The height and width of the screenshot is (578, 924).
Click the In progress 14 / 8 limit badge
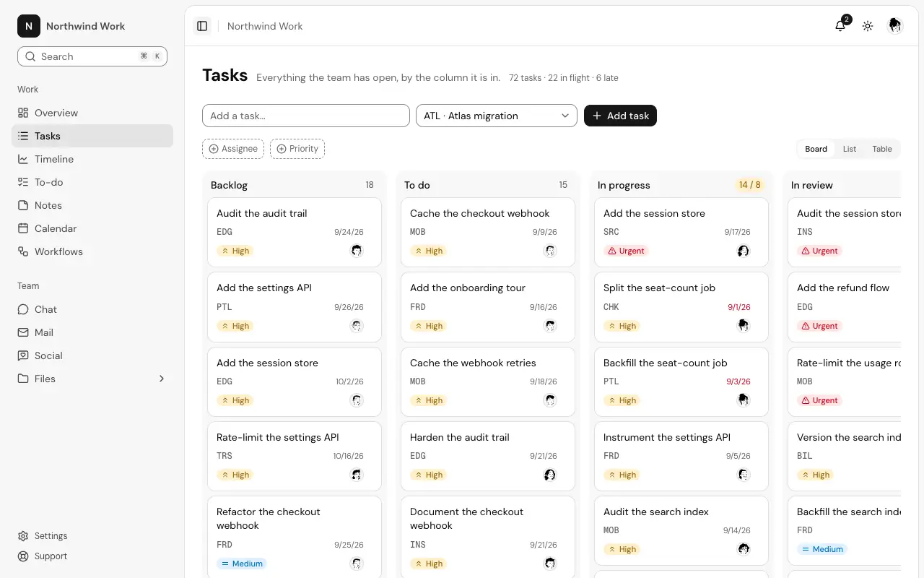coord(749,185)
